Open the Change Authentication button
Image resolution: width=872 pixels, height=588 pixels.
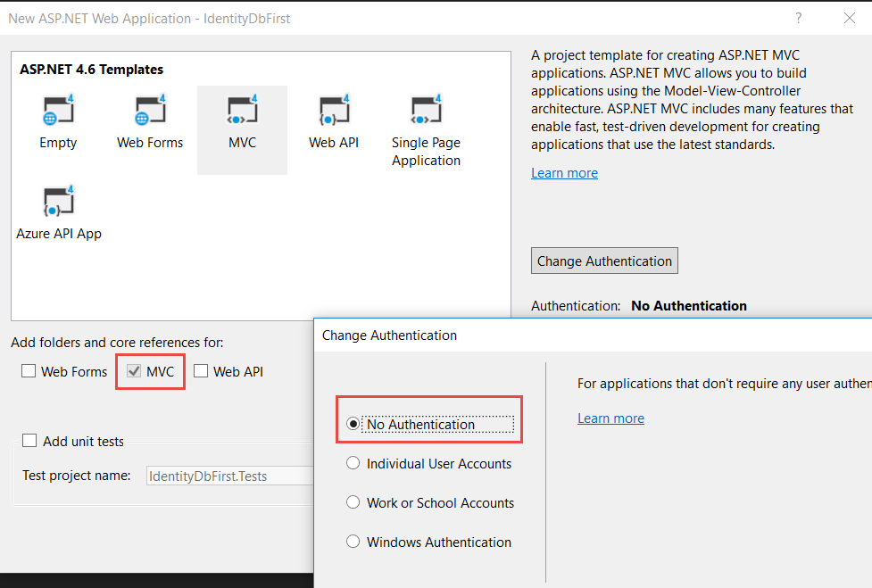point(604,261)
